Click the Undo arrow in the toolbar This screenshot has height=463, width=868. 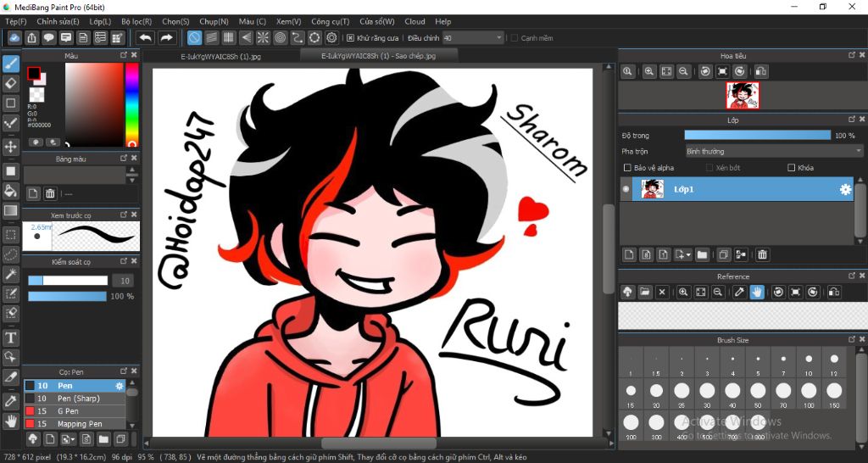(146, 37)
